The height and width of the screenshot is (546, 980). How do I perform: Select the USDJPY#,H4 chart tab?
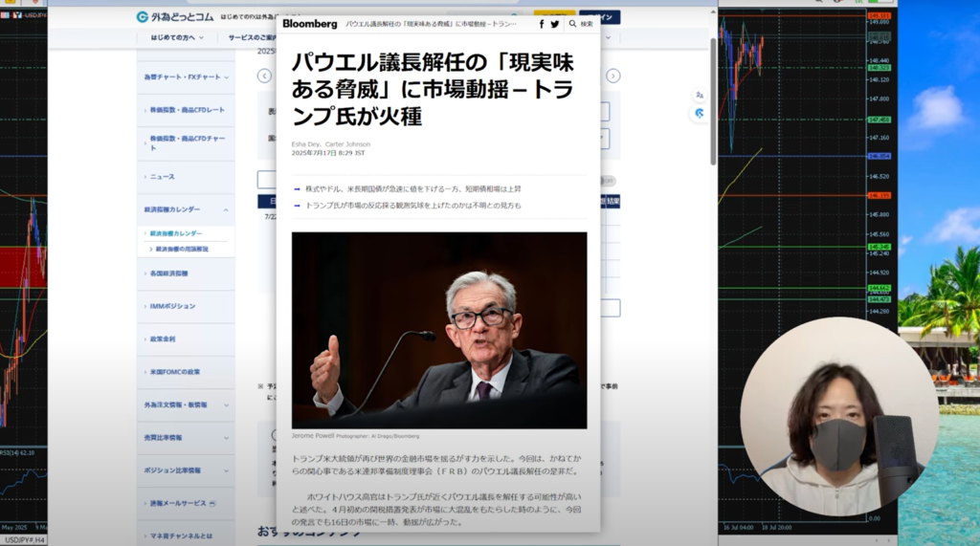[x=24, y=539]
